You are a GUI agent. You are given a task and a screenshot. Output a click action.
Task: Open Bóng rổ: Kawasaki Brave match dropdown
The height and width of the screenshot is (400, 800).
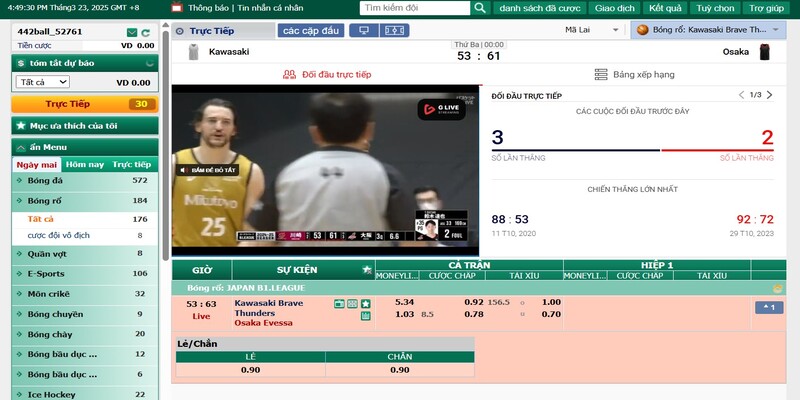click(708, 30)
